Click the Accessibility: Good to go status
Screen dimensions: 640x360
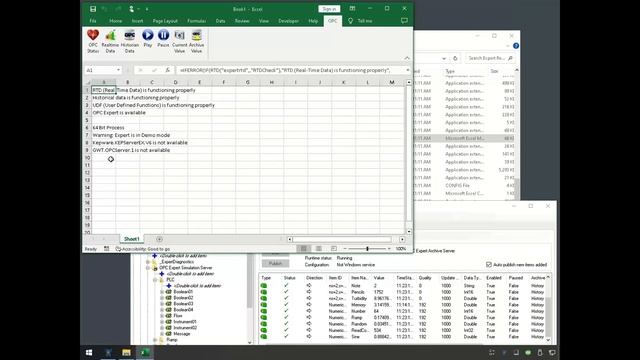coord(143,249)
